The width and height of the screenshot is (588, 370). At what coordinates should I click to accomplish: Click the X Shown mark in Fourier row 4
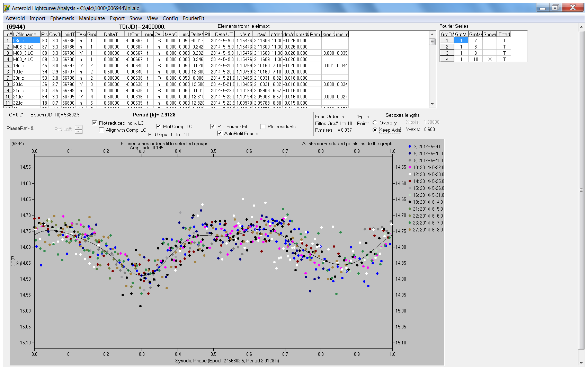[x=490, y=59]
